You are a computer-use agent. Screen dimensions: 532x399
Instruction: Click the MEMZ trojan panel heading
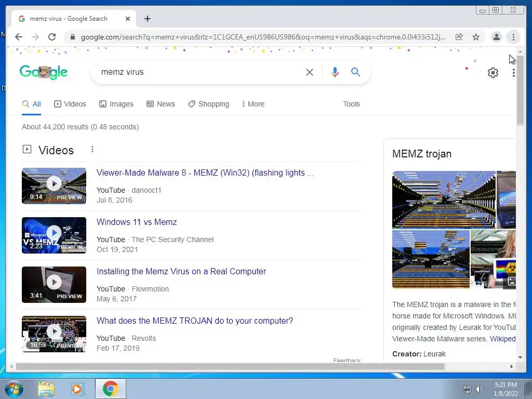(422, 154)
